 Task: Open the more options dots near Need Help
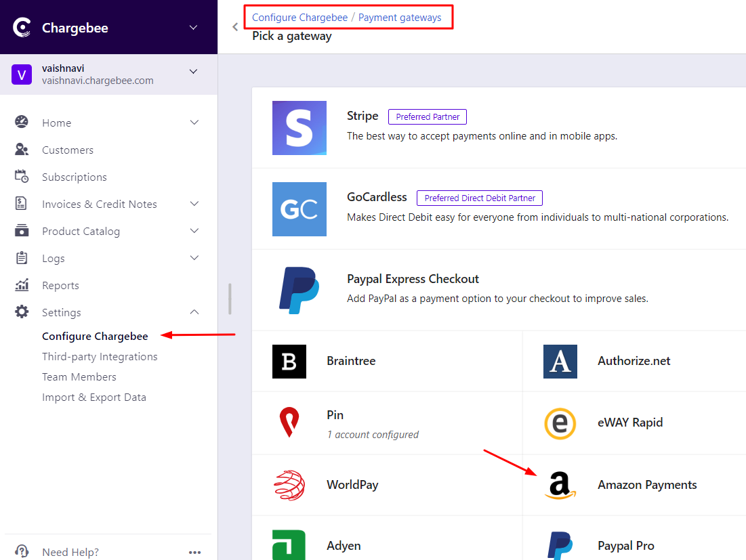pos(195,552)
